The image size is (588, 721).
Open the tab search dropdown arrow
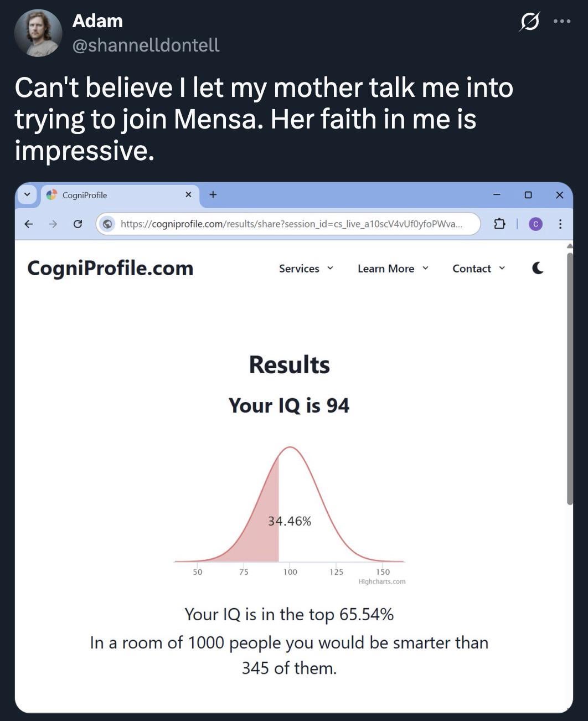point(27,195)
